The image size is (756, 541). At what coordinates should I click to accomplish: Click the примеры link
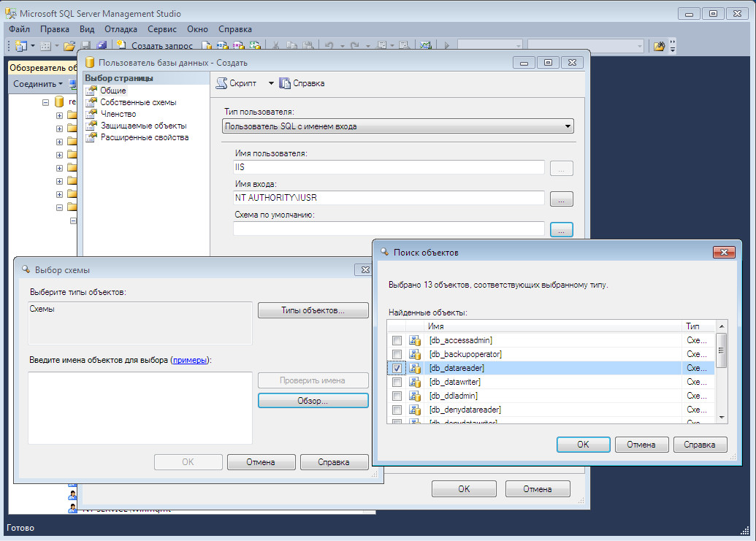189,361
